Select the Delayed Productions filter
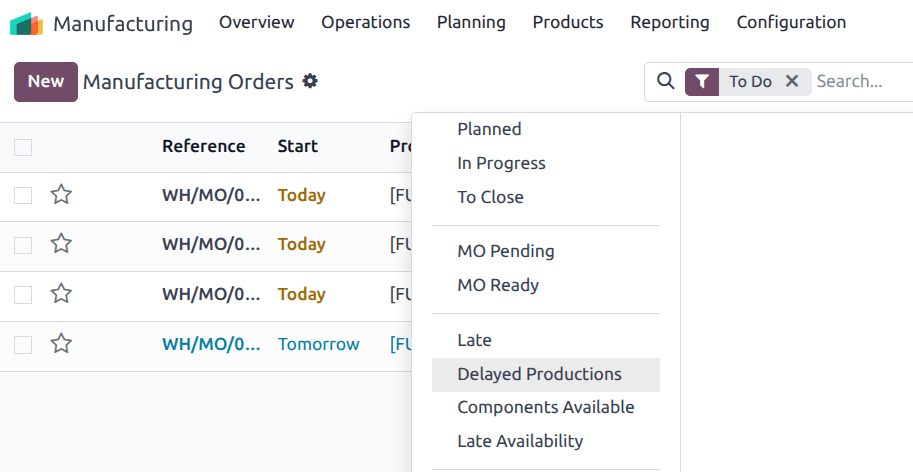The width and height of the screenshot is (913, 472). point(539,374)
